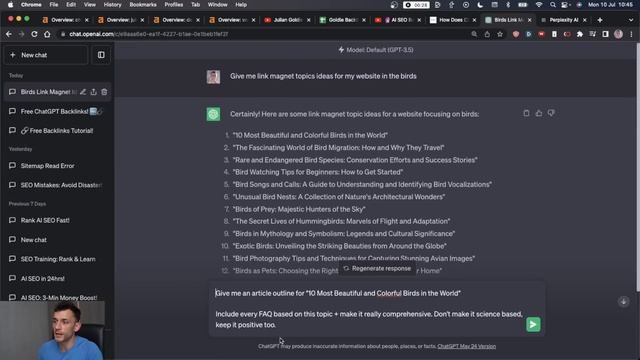640x360 pixels.
Task: Delete the Birds Link Magnet chat
Action: [104, 92]
